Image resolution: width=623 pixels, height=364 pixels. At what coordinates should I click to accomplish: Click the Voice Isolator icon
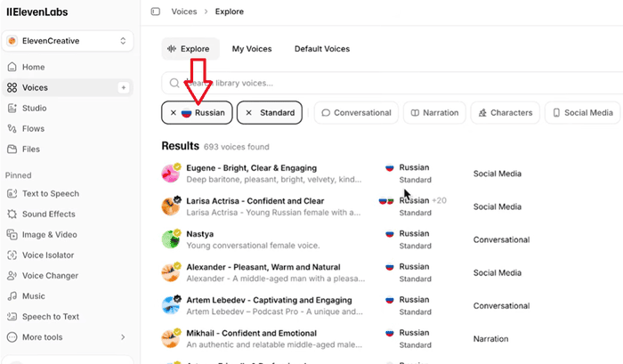[12, 255]
